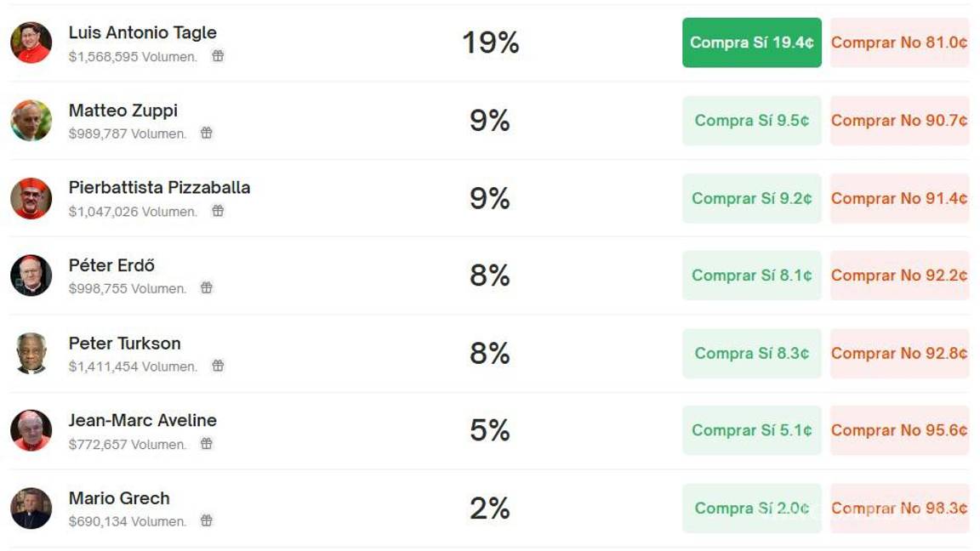The height and width of the screenshot is (551, 980).
Task: Select Comprar Sí 8.1¢ on Péter Erdő's row
Action: [x=751, y=275]
